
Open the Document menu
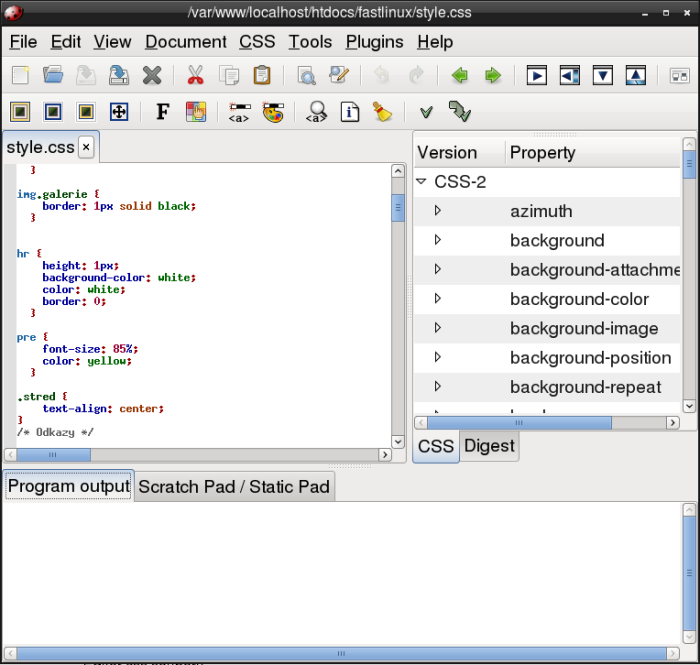coord(185,42)
